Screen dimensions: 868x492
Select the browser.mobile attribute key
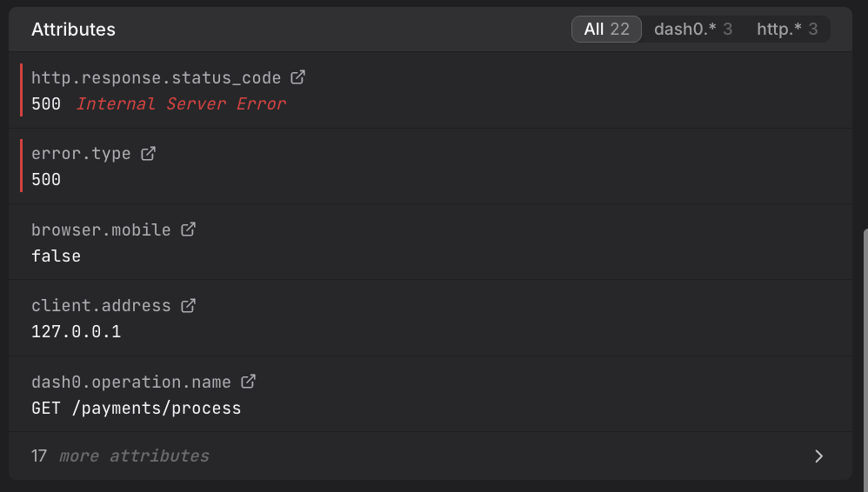[101, 230]
